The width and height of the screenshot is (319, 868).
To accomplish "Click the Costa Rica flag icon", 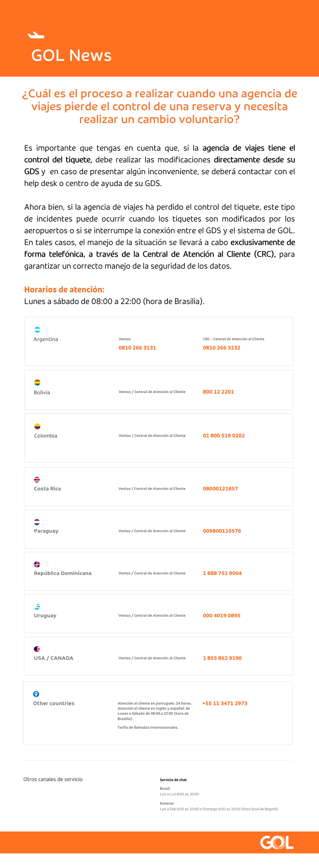I will point(37,479).
